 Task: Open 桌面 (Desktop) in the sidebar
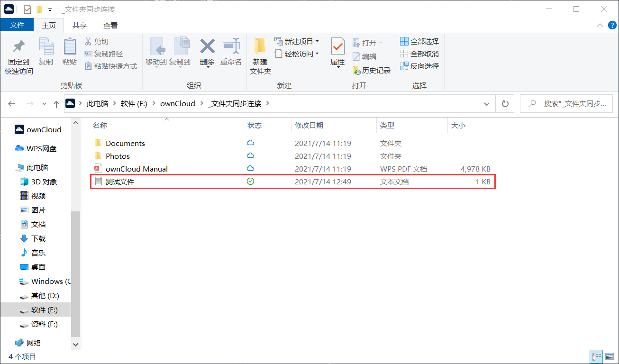[33, 267]
